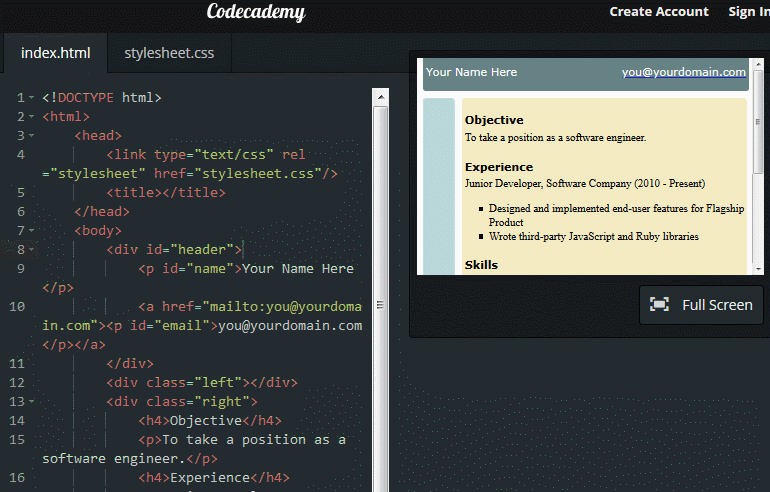The height and width of the screenshot is (492, 770).
Task: Click the you@yourdomain.com email link in preview
Action: point(683,72)
